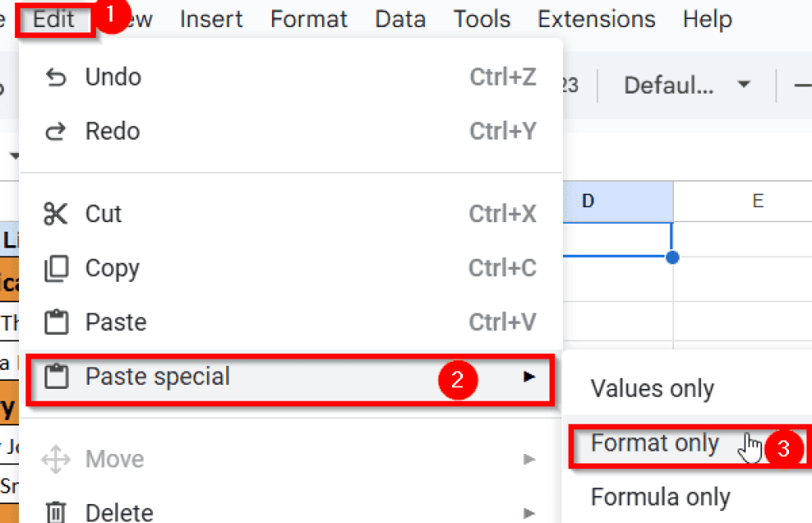Image resolution: width=812 pixels, height=523 pixels.
Task: Click the Redo arrow icon
Action: point(56,132)
